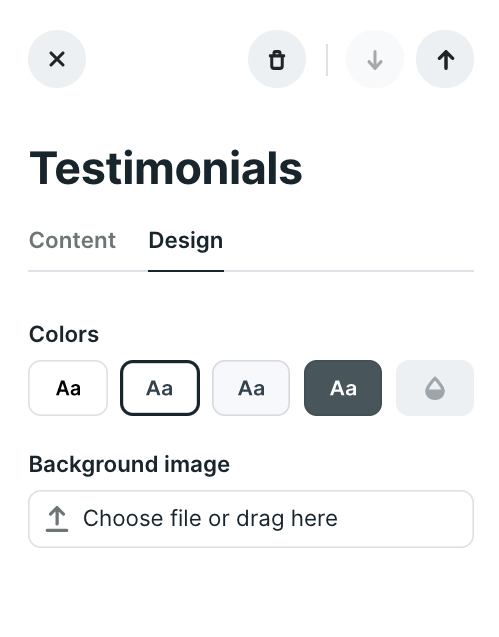
Task: Click the Colors section label
Action: [64, 334]
